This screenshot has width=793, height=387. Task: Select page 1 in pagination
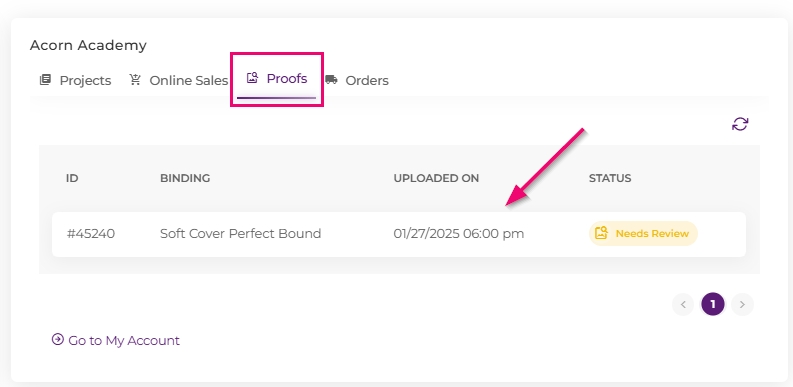pyautogui.click(x=713, y=305)
